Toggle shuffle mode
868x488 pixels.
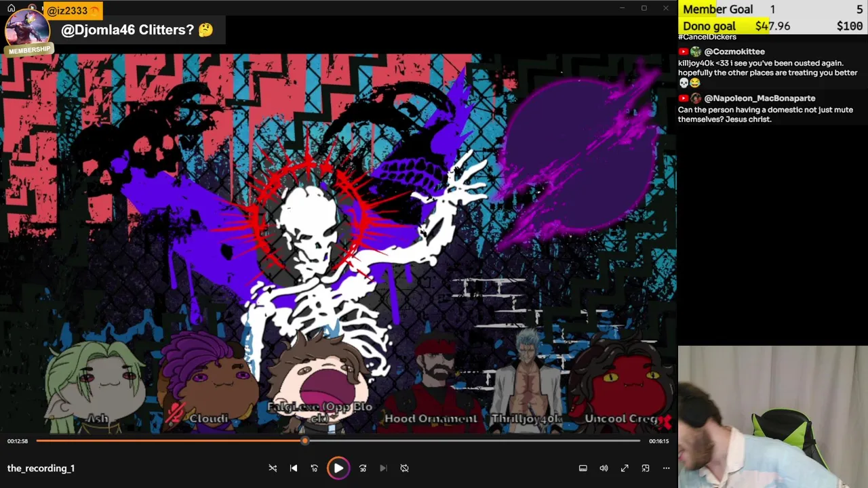coord(273,468)
